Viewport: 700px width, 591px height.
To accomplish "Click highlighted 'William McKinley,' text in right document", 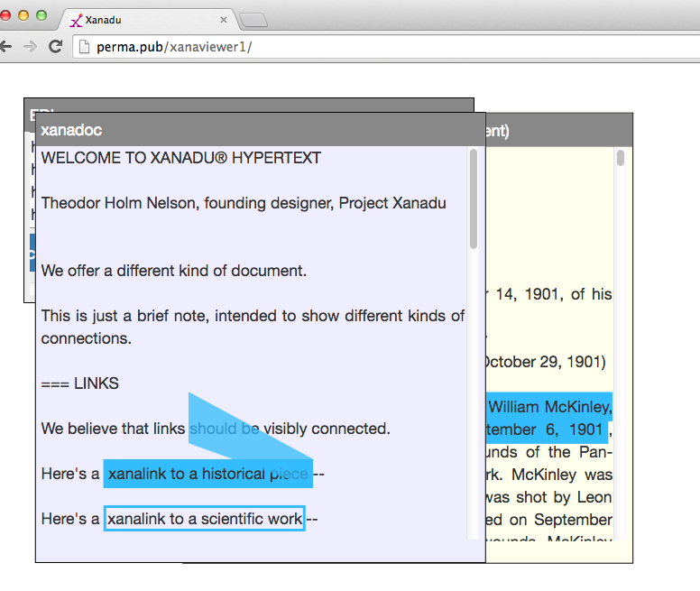I will (549, 407).
